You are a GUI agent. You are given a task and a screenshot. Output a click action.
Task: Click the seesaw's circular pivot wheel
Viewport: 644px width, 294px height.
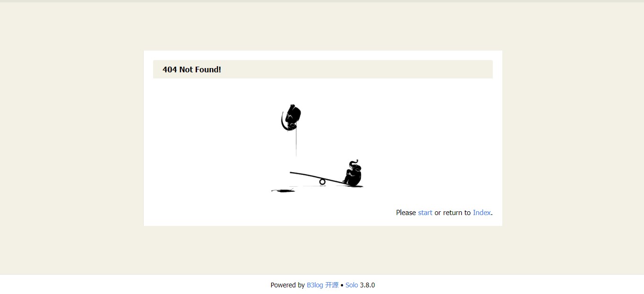point(322,182)
